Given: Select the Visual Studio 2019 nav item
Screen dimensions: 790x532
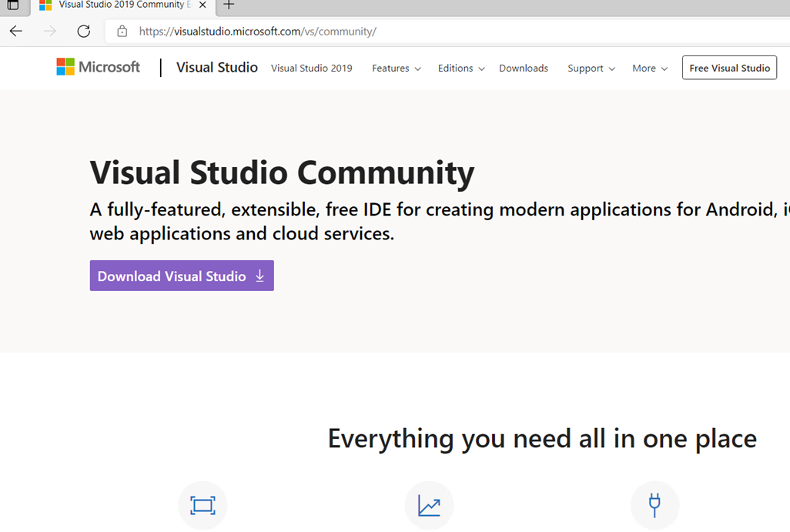Looking at the screenshot, I should tap(311, 69).
